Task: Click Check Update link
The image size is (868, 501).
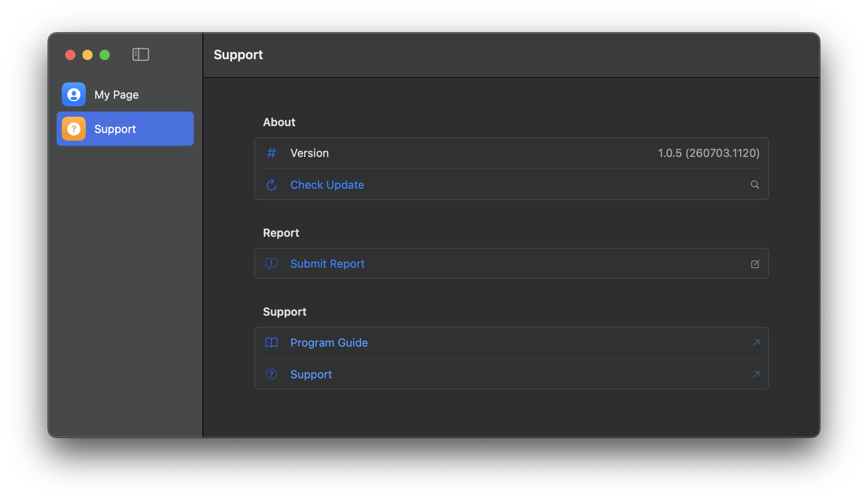Action: [x=327, y=185]
